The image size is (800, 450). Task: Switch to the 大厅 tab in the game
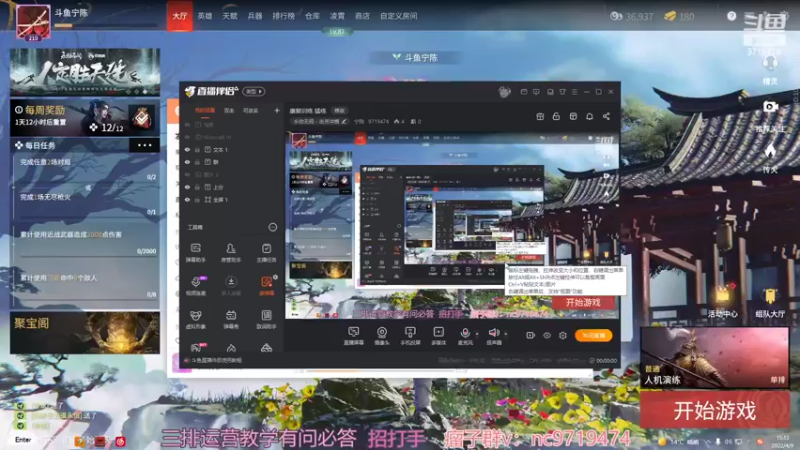point(180,16)
